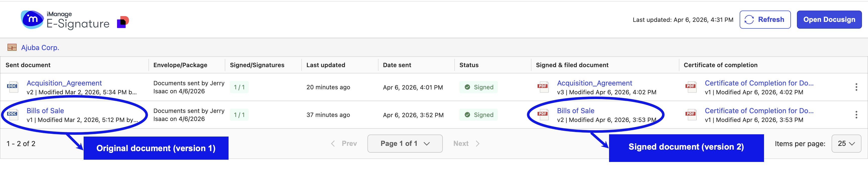Click the Ajuba Corp. briefcase icon
868x171 pixels.
[12, 48]
